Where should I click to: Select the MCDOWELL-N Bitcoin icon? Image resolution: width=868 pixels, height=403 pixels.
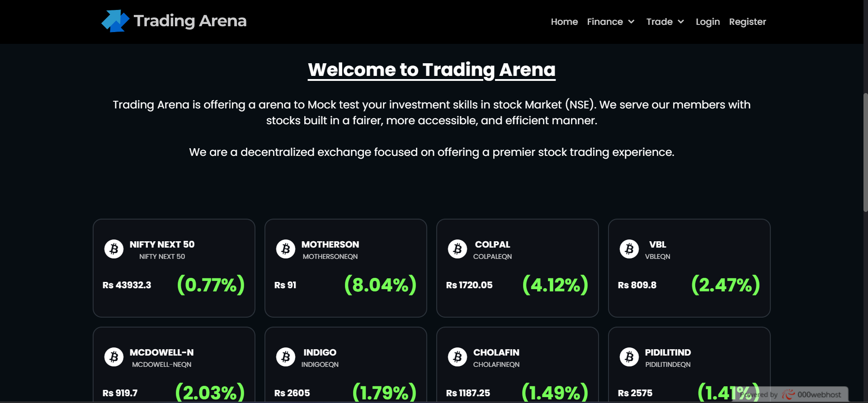(x=113, y=357)
